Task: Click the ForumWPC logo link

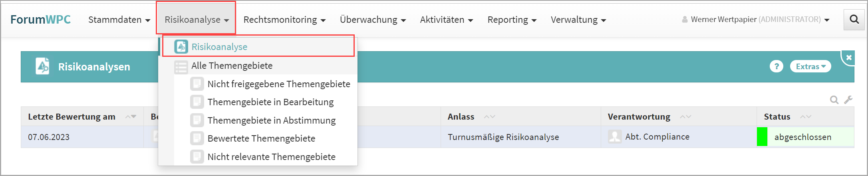Action: pyautogui.click(x=40, y=20)
